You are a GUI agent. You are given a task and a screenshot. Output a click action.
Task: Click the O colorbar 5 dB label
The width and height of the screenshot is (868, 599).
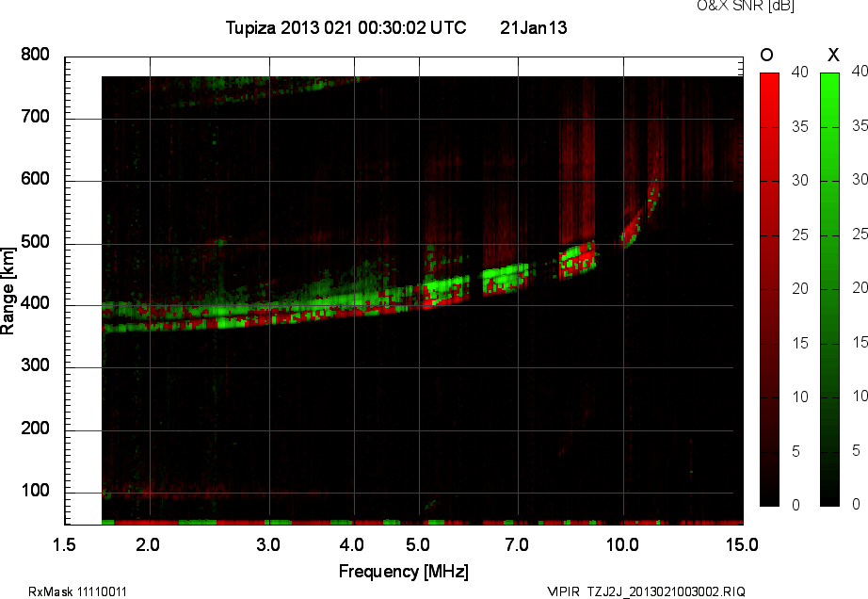point(796,452)
